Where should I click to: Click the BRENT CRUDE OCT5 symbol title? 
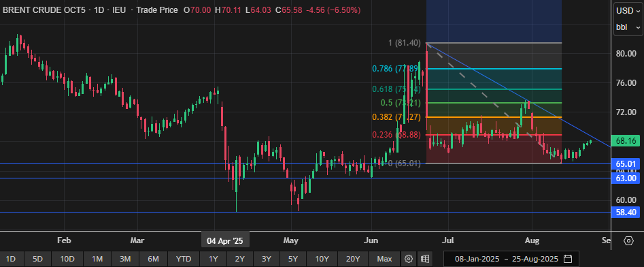pyautogui.click(x=44, y=10)
